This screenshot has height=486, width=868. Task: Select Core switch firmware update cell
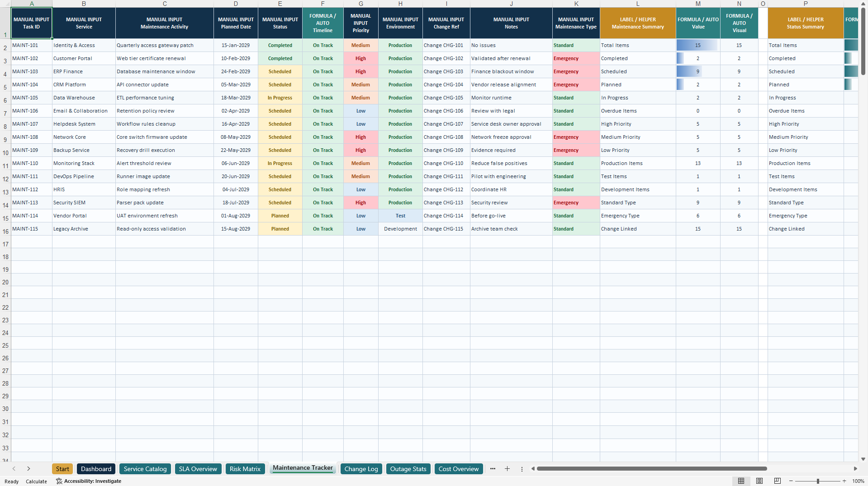[165, 137]
